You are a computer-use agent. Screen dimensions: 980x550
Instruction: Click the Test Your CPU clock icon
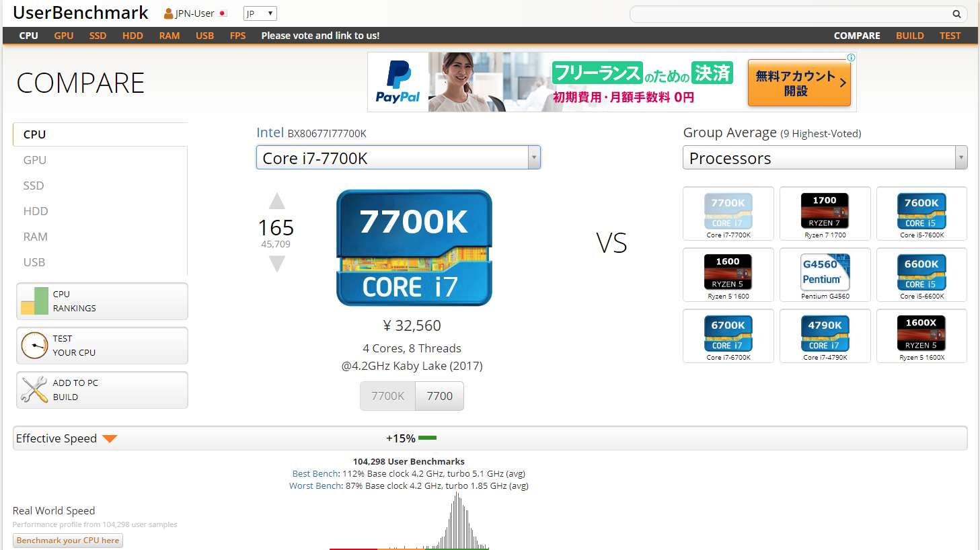pos(34,346)
